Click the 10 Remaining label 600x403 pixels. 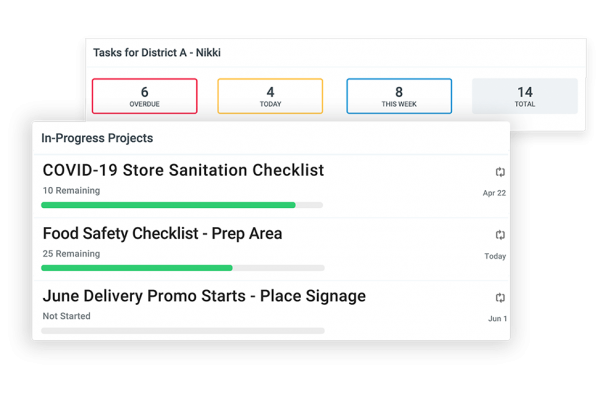[x=71, y=191]
